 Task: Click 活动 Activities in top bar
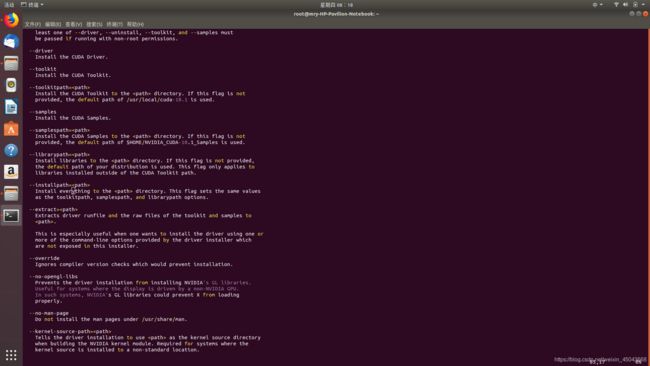[9, 5]
